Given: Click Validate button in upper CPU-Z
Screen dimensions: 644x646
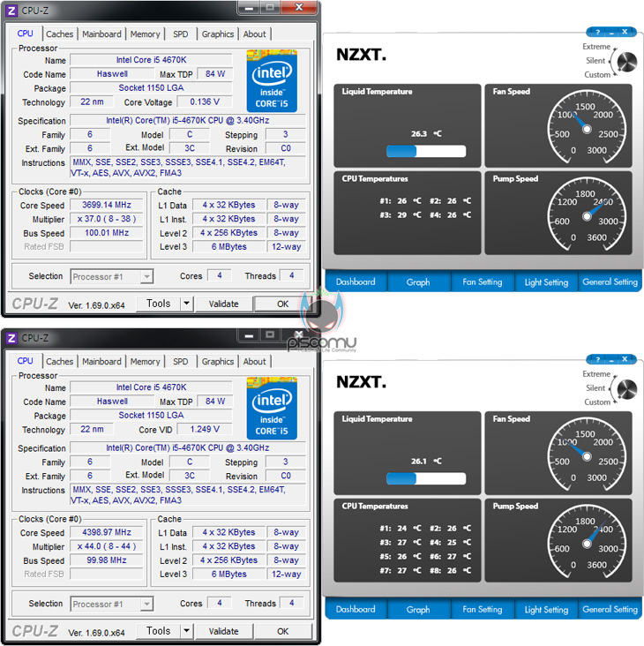Looking at the screenshot, I should point(223,304).
